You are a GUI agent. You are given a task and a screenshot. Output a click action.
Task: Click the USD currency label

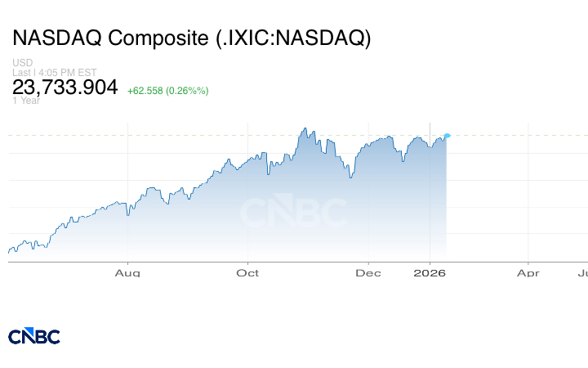pos(22,63)
